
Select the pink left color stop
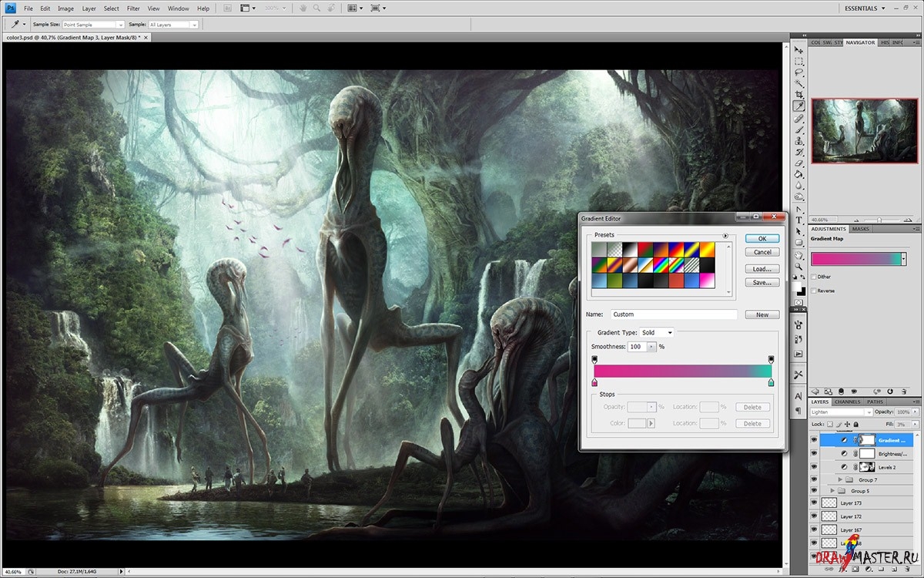pos(594,382)
